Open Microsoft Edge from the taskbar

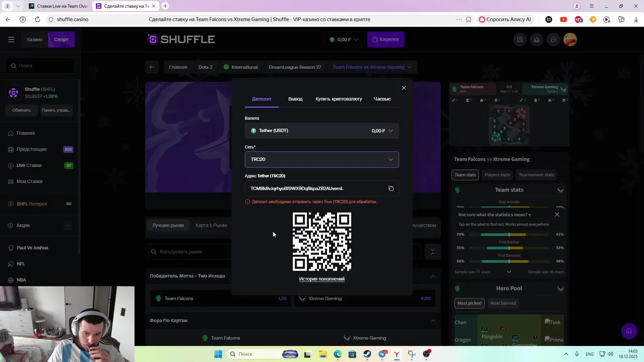point(338,354)
